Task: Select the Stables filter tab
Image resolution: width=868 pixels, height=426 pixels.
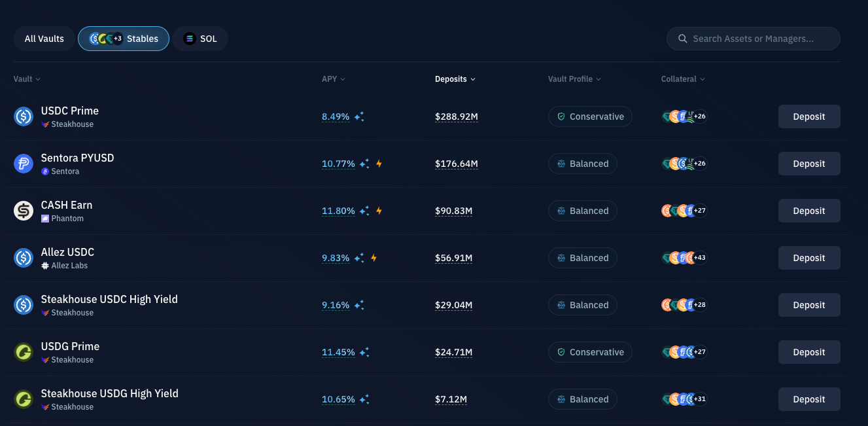Action: tap(124, 39)
